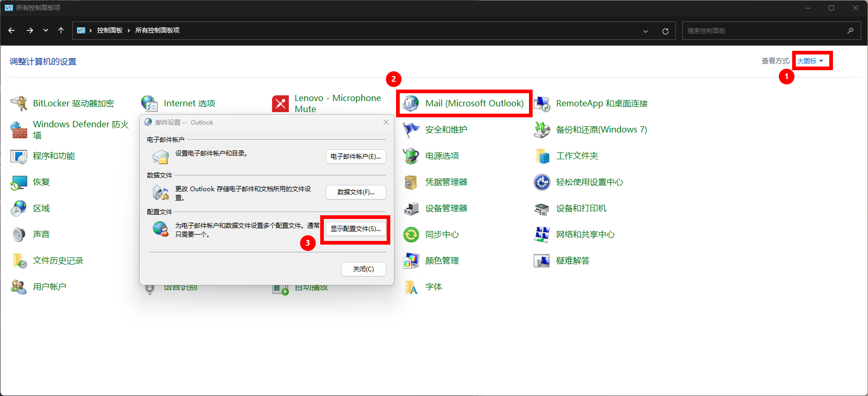
Task: Open the 查看方式 大图标 dropdown
Action: point(810,61)
